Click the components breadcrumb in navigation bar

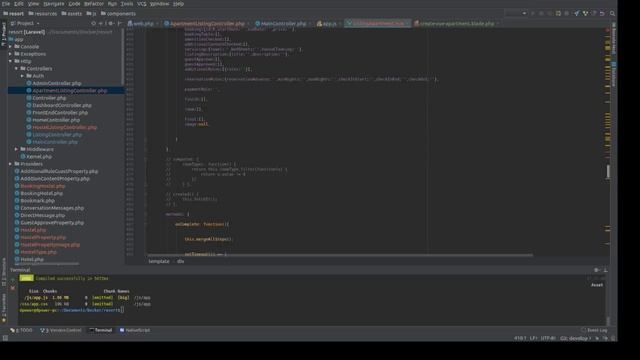(118, 13)
